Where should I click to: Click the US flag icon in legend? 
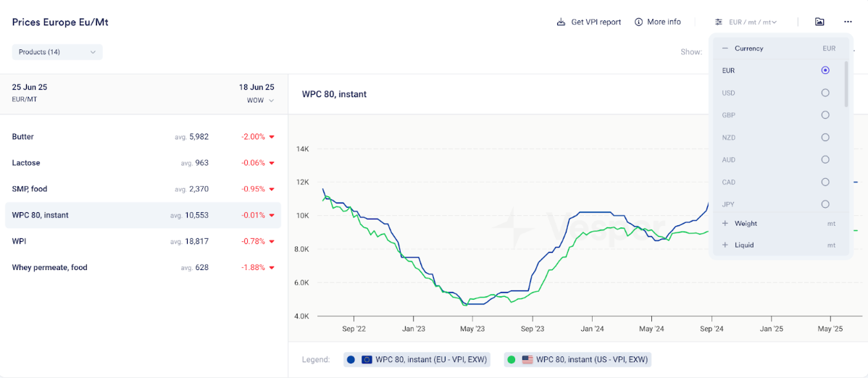point(527,359)
